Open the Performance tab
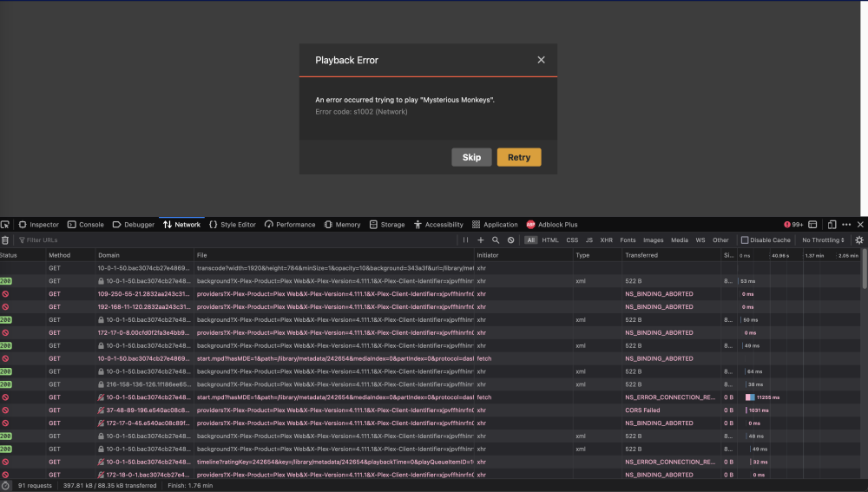Screen dimensions: 868x492 290,225
